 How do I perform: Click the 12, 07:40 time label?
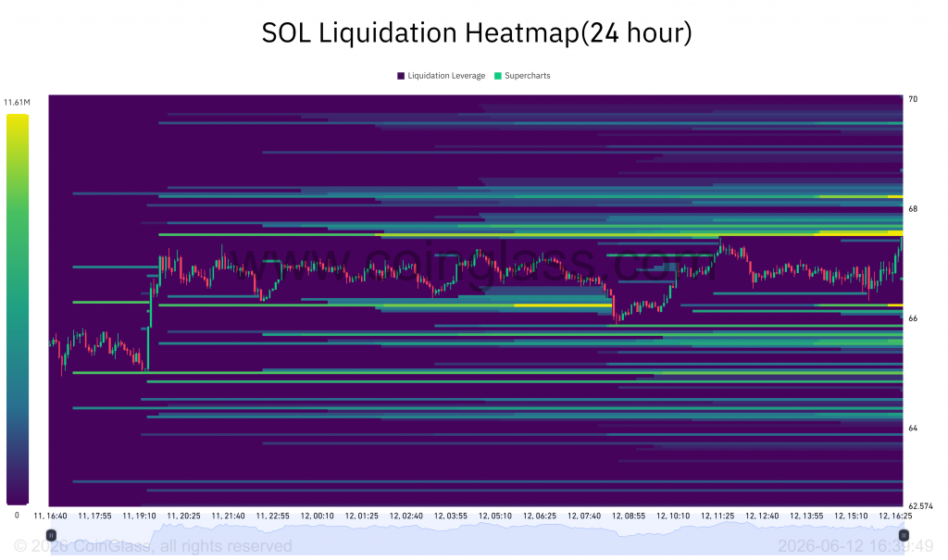coord(584,516)
